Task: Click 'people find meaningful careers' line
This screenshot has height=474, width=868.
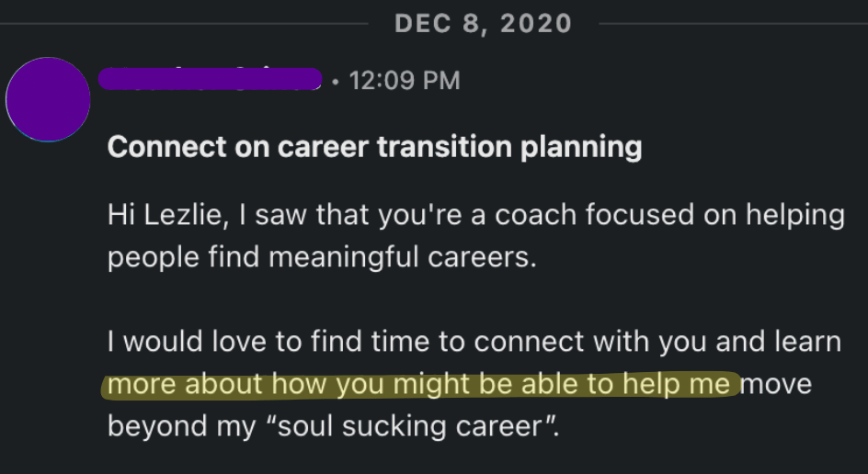Action: pos(320,256)
